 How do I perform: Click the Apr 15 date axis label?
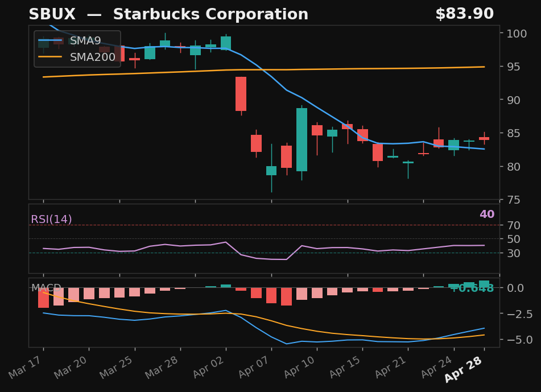click(346, 367)
